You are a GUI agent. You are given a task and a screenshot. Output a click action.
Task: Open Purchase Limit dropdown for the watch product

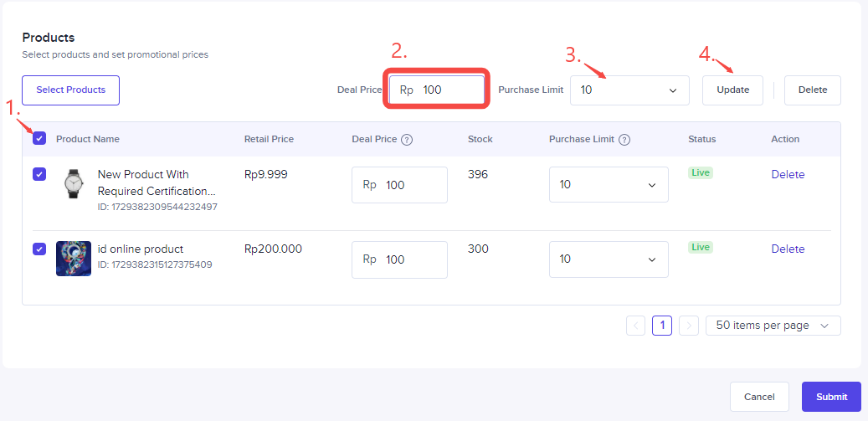(x=609, y=185)
